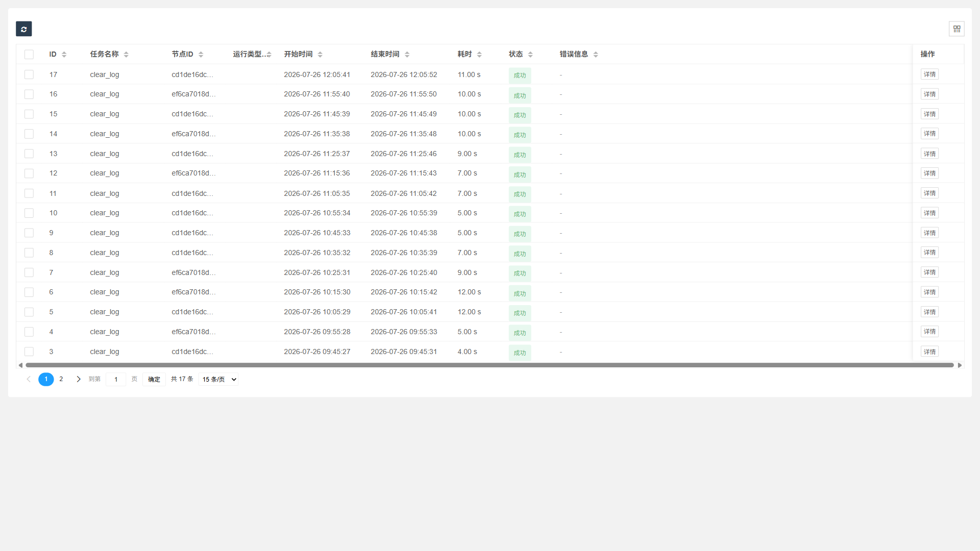Sort by ID column arrows
This screenshot has width=980, height=551.
click(64, 55)
